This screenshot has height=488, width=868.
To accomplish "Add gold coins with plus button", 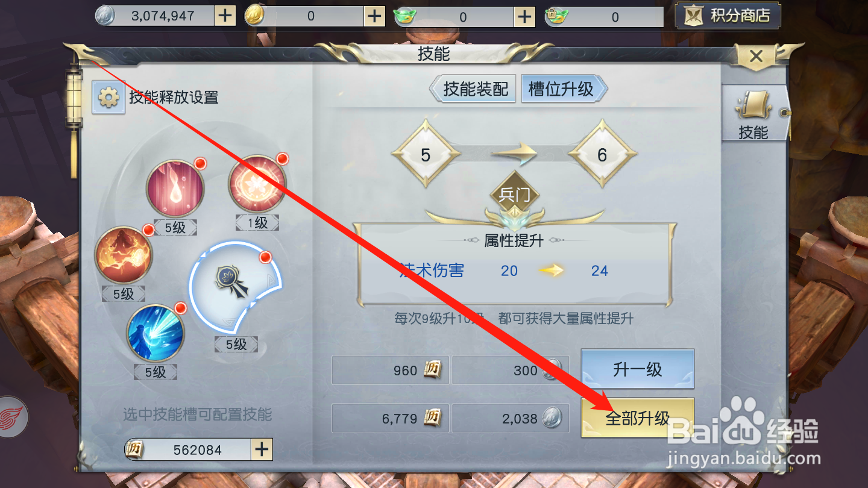I will pyautogui.click(x=375, y=16).
